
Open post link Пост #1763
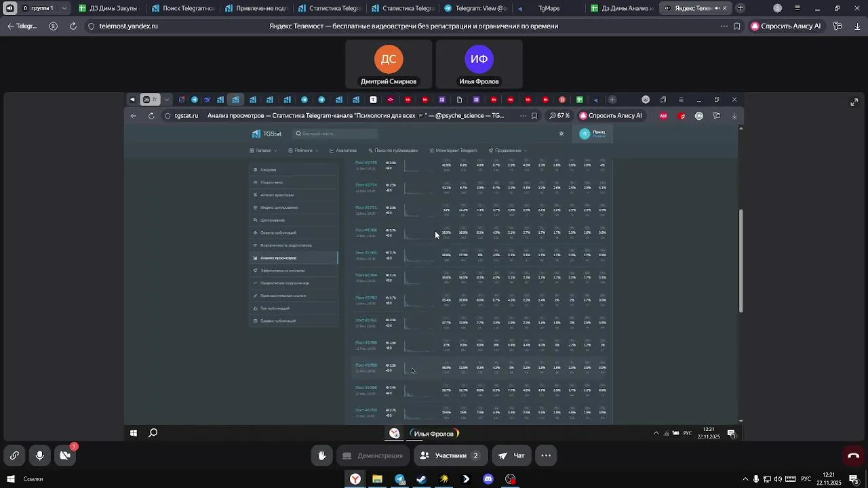(366, 298)
